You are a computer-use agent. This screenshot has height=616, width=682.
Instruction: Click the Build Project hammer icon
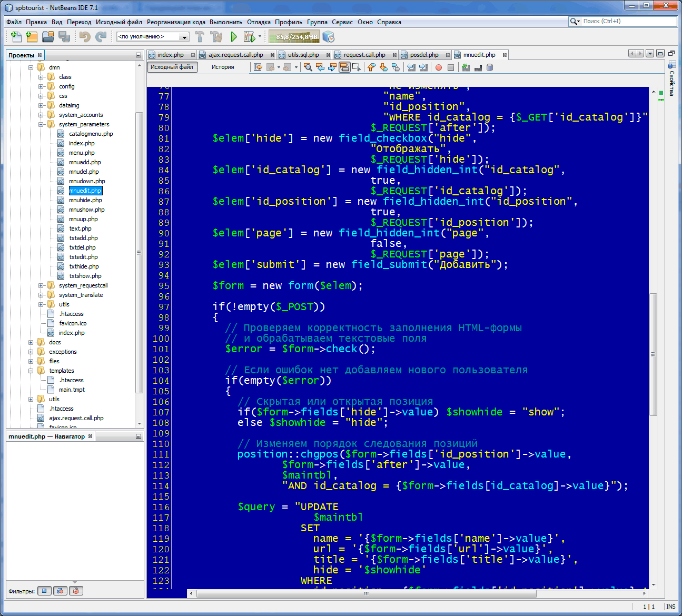[200, 37]
